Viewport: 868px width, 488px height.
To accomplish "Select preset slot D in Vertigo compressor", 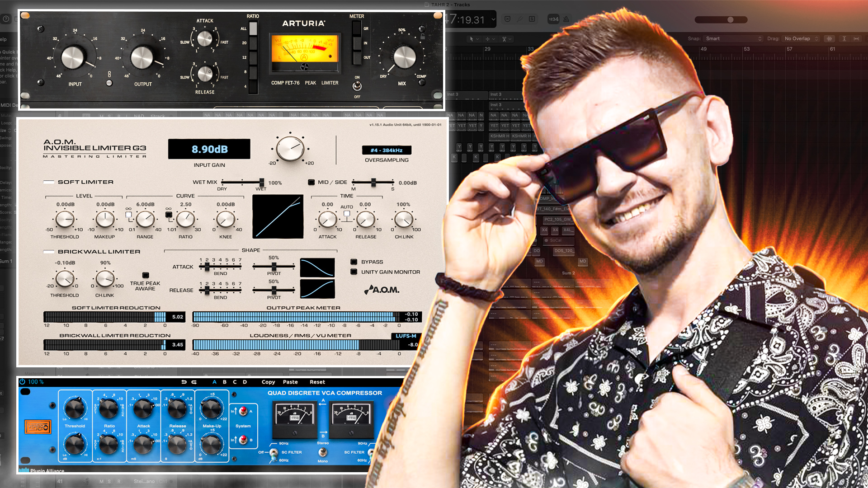I will click(x=245, y=382).
